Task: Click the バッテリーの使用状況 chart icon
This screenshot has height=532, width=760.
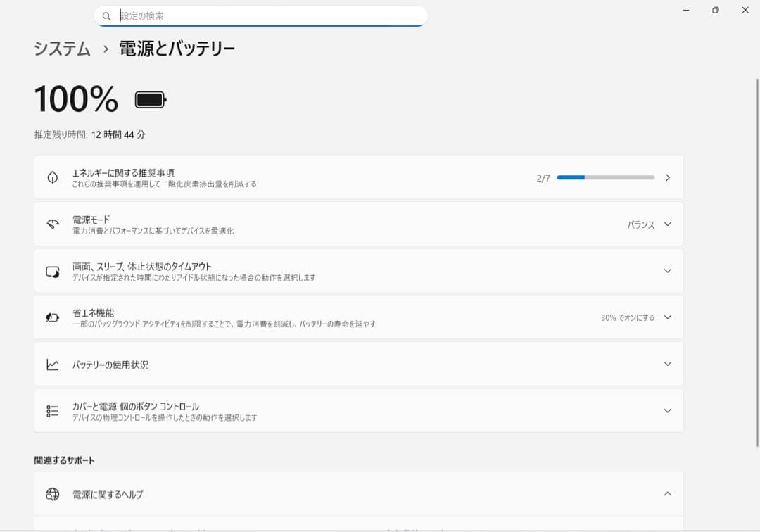Action: click(x=51, y=364)
